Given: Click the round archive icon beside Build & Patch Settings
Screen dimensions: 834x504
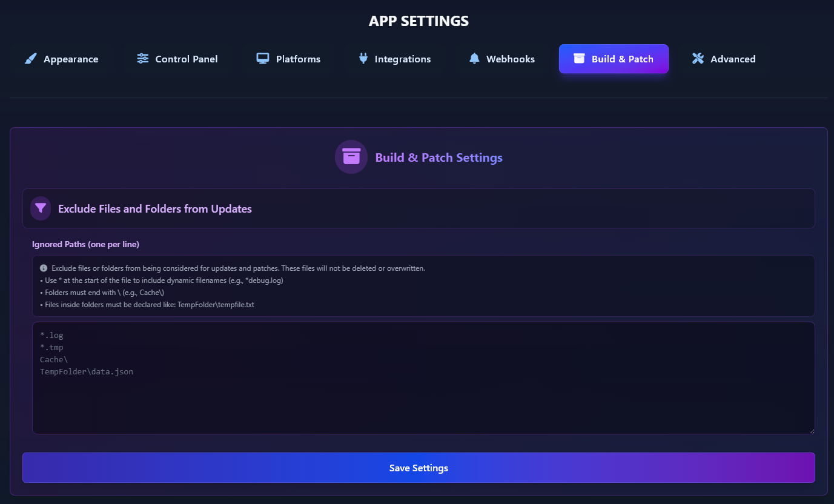Looking at the screenshot, I should (351, 157).
